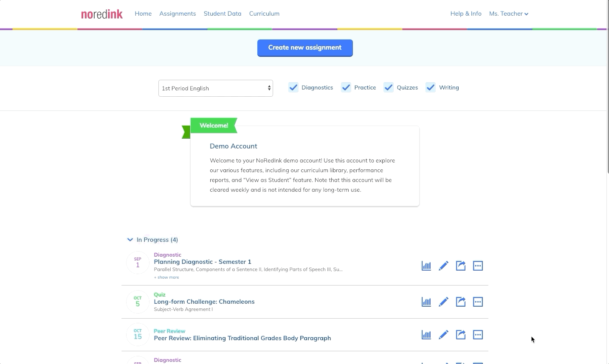Click pencil edit icon for Chameleons quiz
This screenshot has height=364, width=609.
[x=443, y=302]
